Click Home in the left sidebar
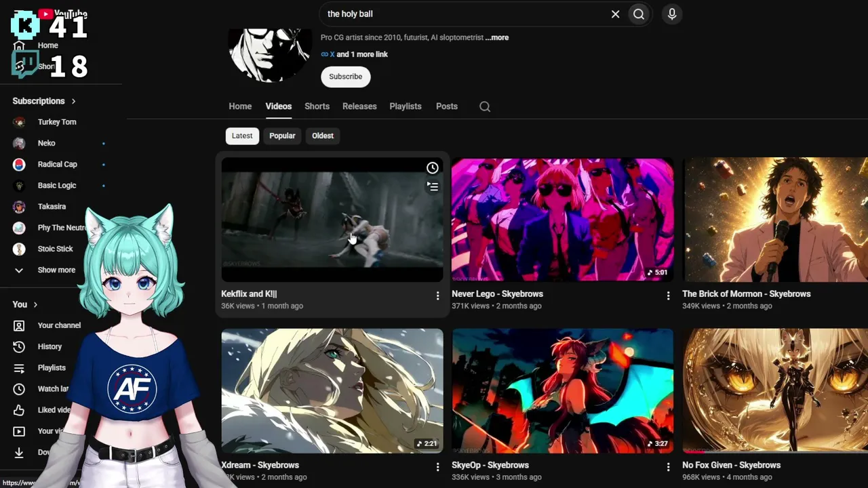The width and height of the screenshot is (868, 488). (x=47, y=45)
